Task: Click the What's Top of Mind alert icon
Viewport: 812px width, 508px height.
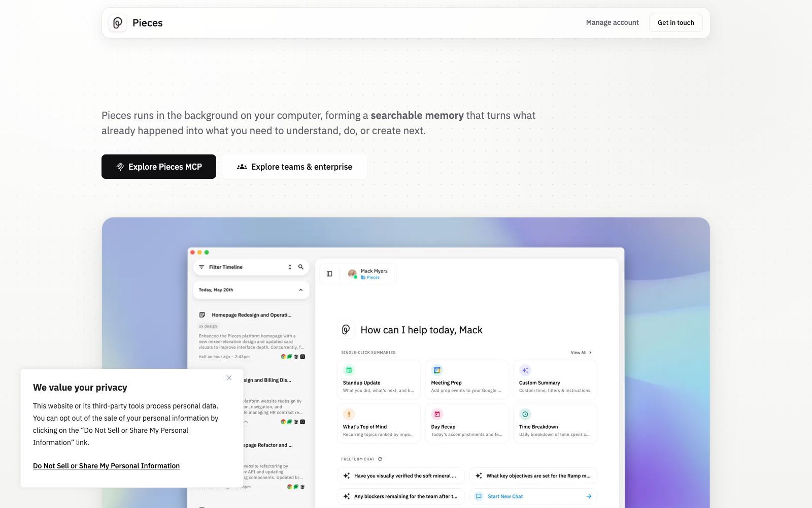Action: tap(349, 414)
